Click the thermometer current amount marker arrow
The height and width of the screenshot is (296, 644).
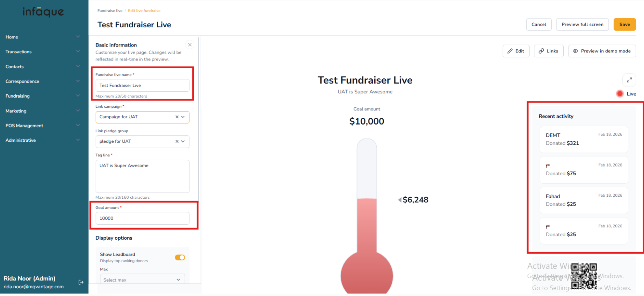click(x=400, y=200)
